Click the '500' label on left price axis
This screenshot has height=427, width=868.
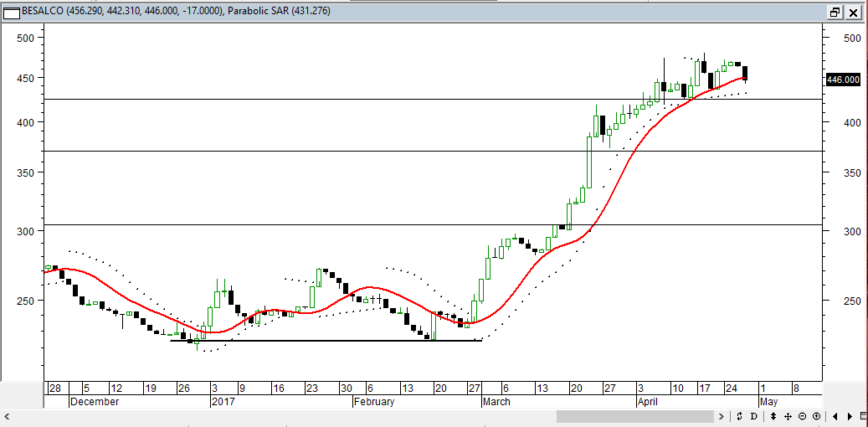click(27, 38)
